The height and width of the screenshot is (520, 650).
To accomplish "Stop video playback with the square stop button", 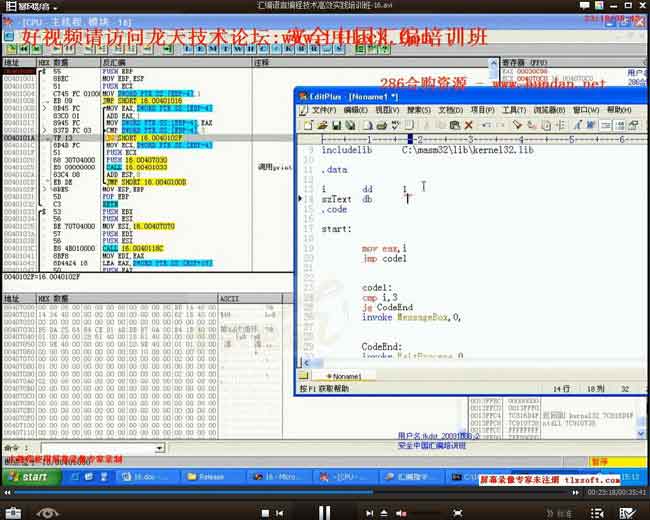I will [265, 513].
